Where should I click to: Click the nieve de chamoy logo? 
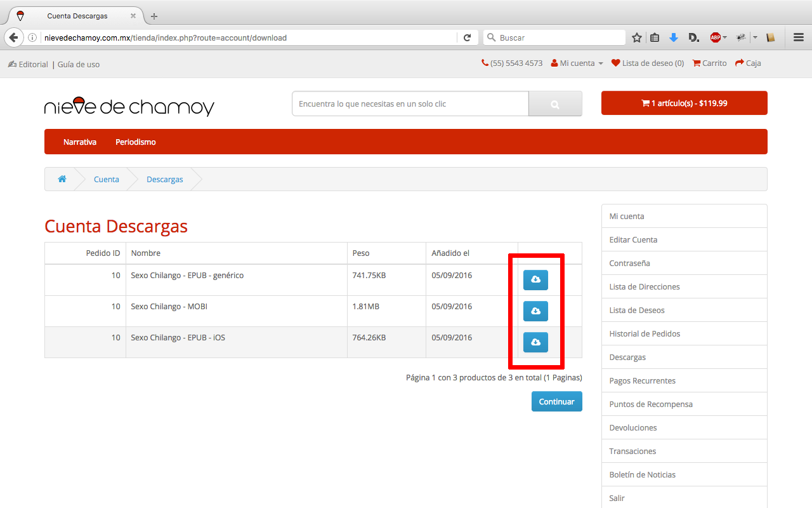[x=129, y=106]
